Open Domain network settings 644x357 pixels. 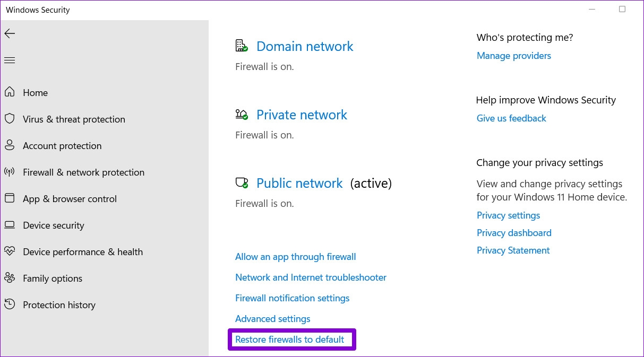pos(305,46)
